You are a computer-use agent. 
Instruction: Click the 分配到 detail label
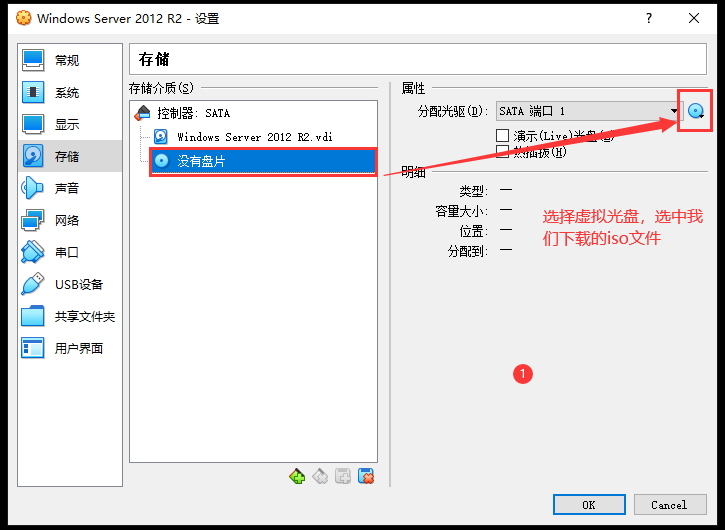point(467,251)
